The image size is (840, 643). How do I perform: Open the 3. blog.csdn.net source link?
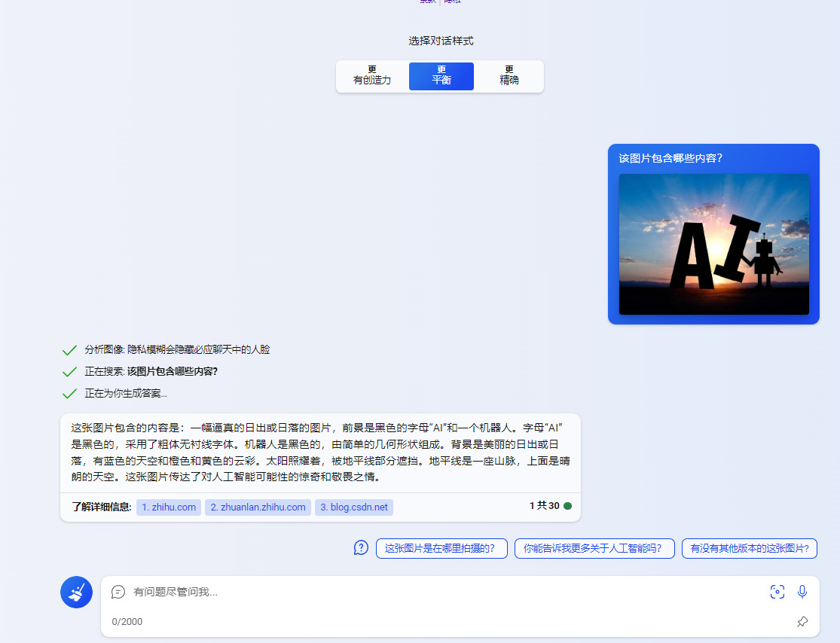tap(354, 507)
